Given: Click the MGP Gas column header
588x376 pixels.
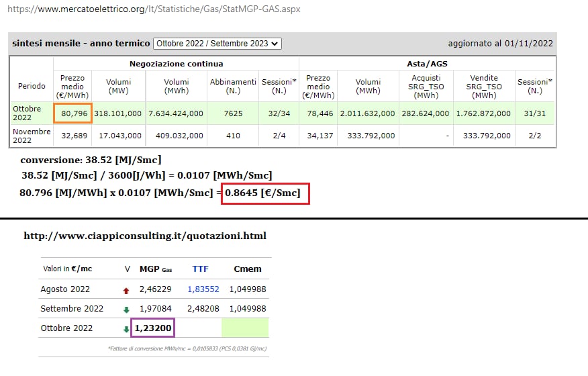Looking at the screenshot, I should (155, 269).
